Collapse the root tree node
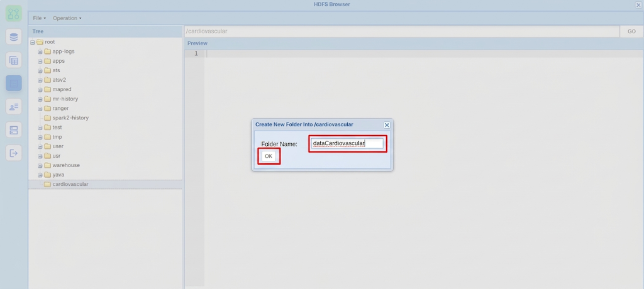The width and height of the screenshot is (644, 289). tap(33, 42)
